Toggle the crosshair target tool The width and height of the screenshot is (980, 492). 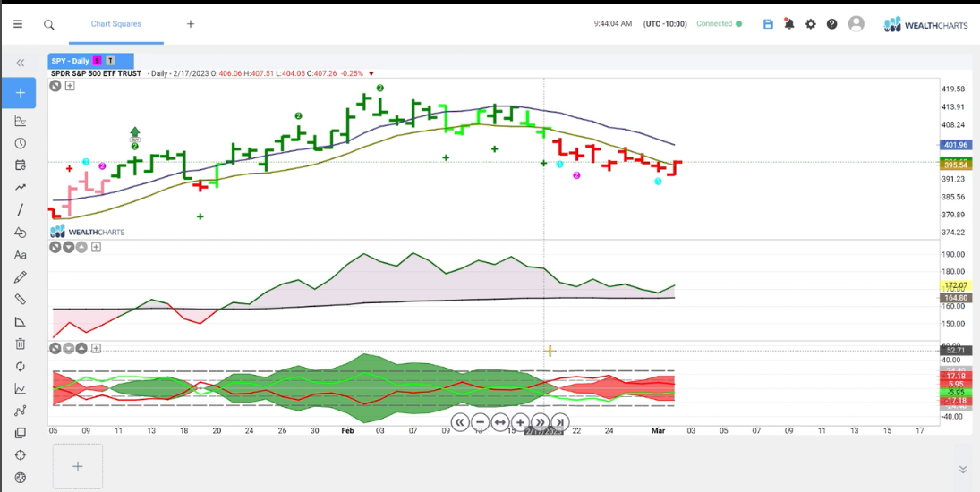point(20,455)
